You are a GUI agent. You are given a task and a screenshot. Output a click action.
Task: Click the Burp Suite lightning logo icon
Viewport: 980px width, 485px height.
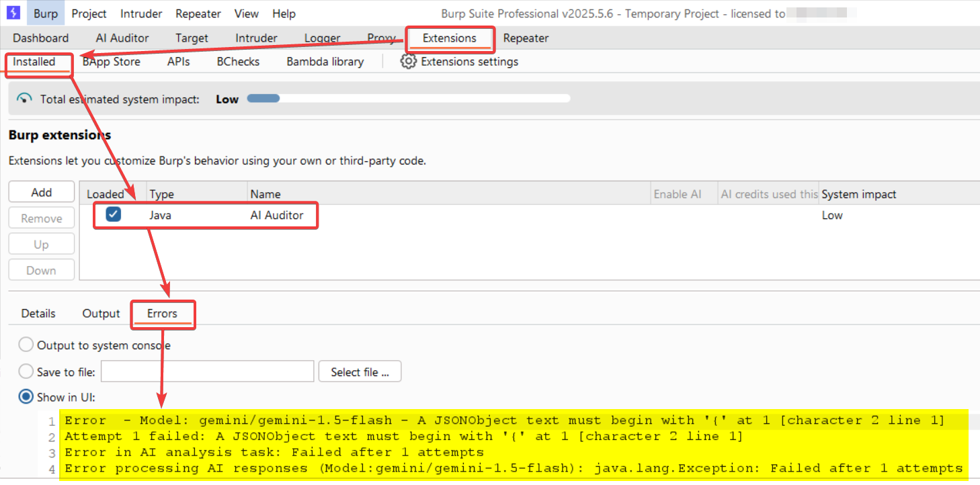click(x=13, y=13)
